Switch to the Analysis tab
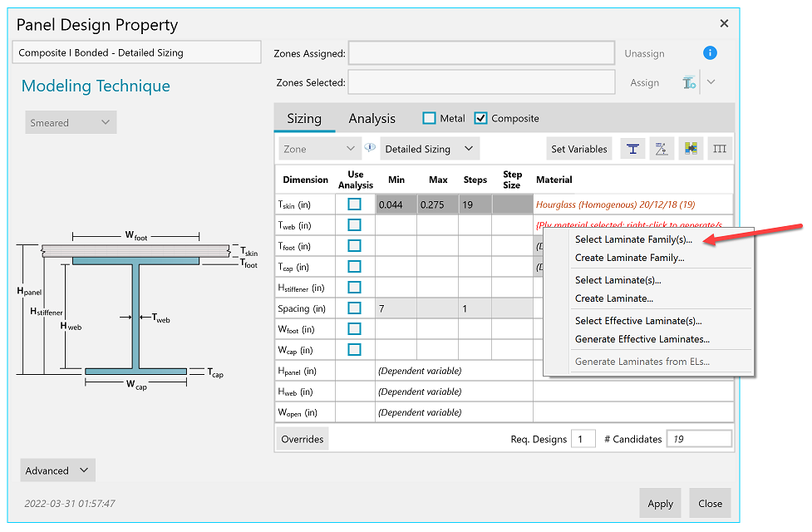 372,119
